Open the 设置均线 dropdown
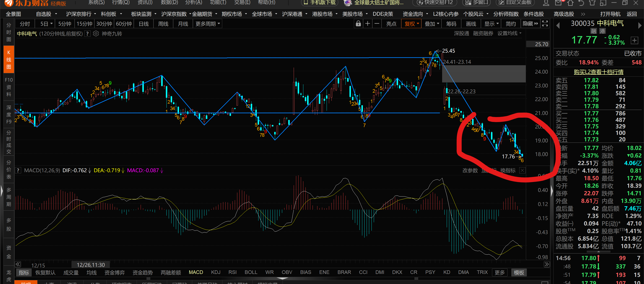Viewport: 644px width, 284px height. [x=509, y=34]
